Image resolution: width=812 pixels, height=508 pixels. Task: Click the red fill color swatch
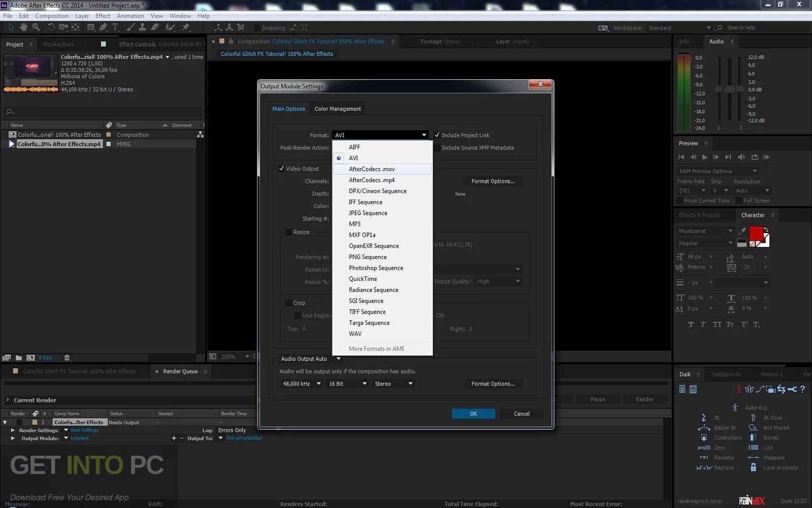(756, 234)
